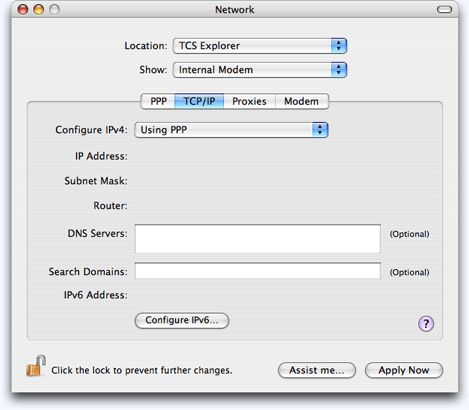
Task: Expand the Show menu set to Internal Modem
Action: [x=260, y=70]
